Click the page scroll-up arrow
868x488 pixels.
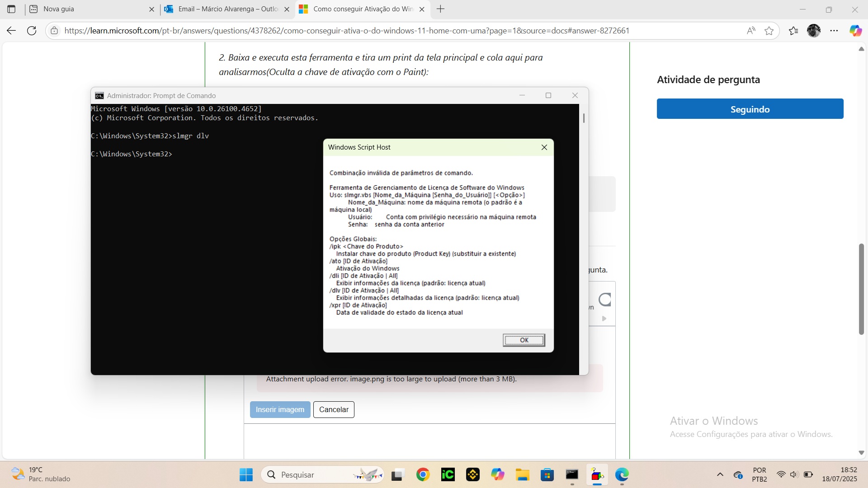coord(861,48)
